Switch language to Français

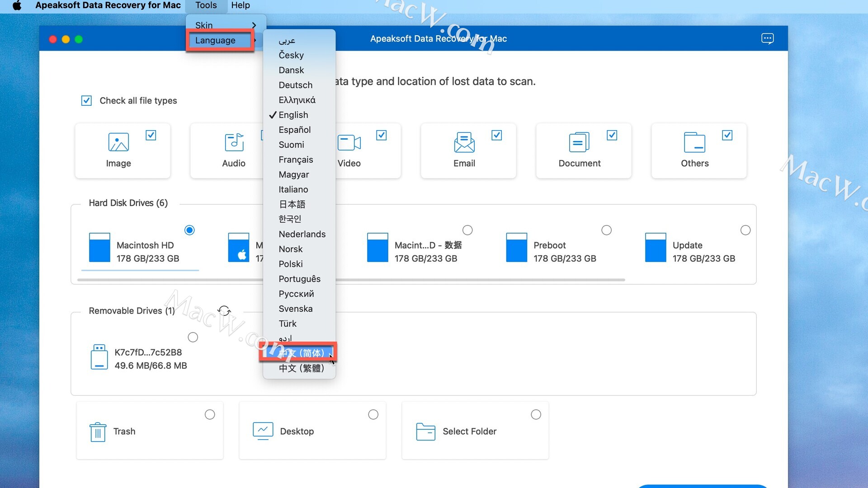click(299, 160)
